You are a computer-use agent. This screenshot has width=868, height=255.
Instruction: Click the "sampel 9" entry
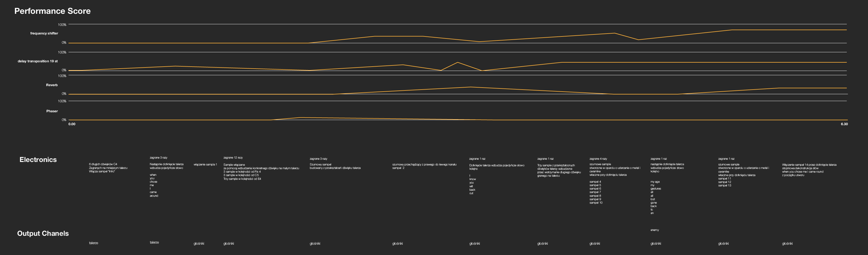pos(595,199)
